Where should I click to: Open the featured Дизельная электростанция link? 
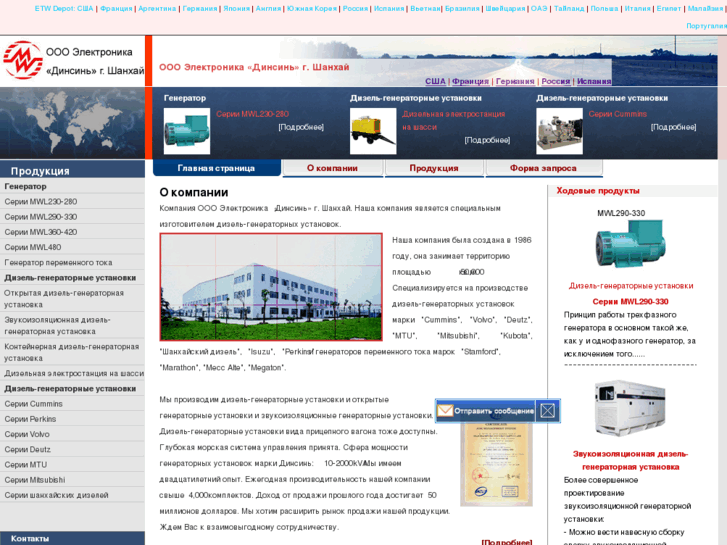click(453, 120)
